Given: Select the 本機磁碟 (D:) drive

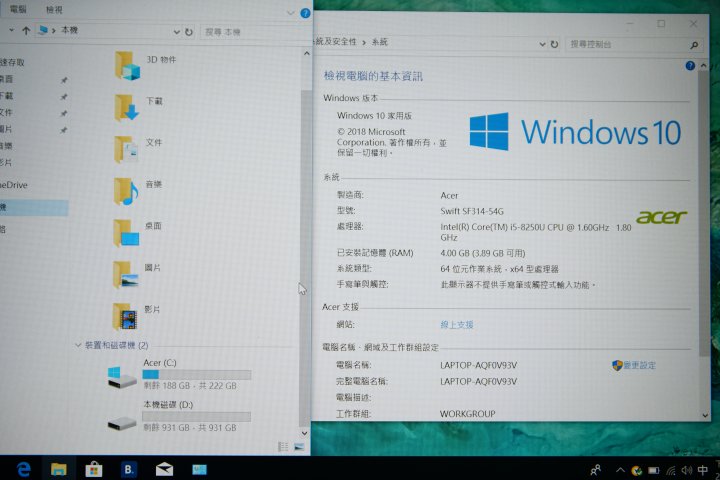Looking at the screenshot, I should pos(179,416).
